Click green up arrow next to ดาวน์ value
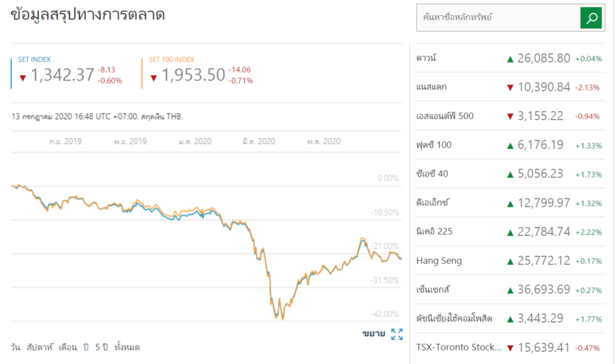This screenshot has height=364, width=616. pos(510,59)
